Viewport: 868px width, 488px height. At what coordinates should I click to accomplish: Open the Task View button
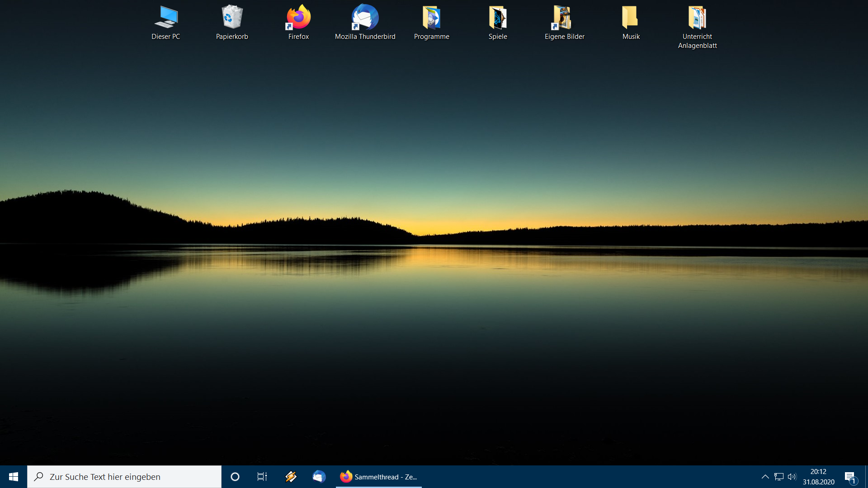click(x=262, y=477)
